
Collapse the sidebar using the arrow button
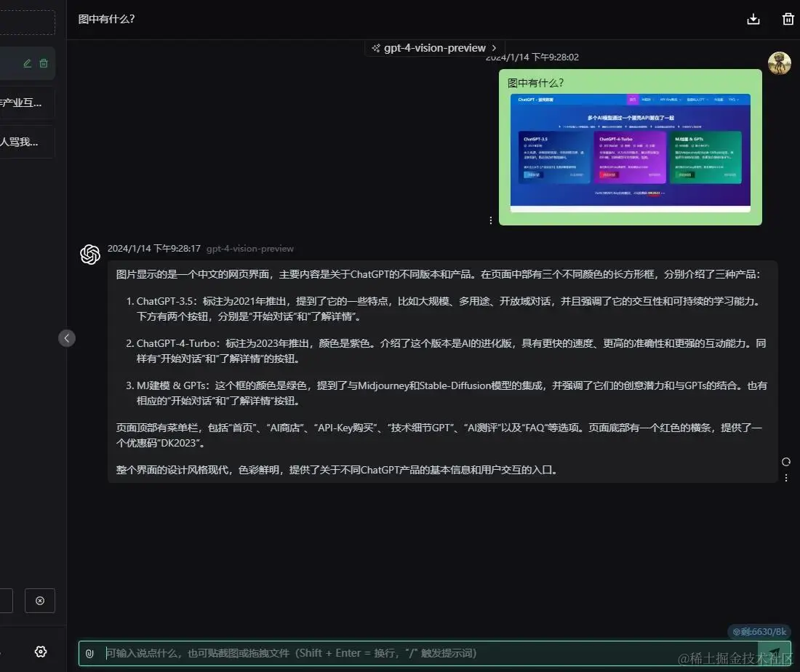point(67,338)
